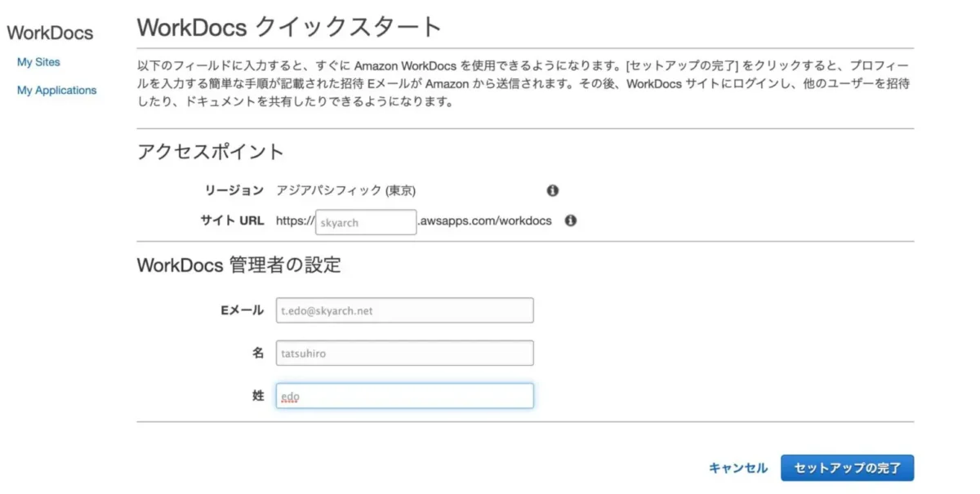This screenshot has width=980, height=494.
Task: Click the WorkDocs クイックスタート page heading
Action: click(289, 27)
